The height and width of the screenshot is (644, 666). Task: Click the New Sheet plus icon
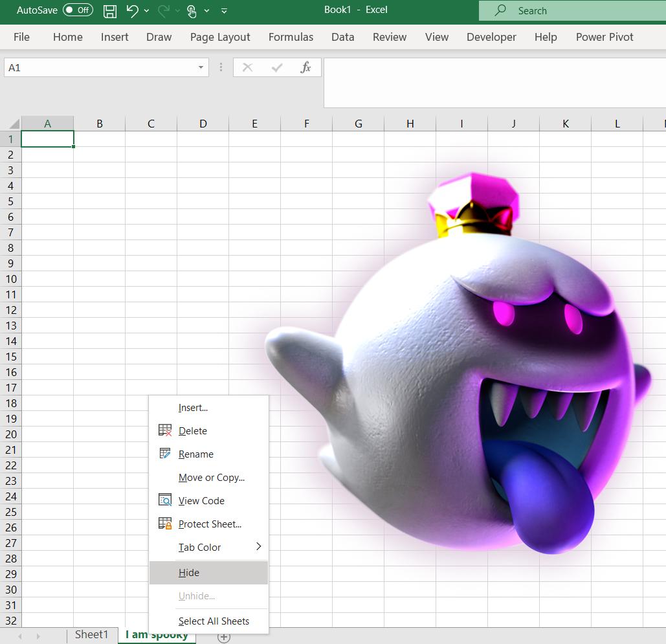pos(224,637)
